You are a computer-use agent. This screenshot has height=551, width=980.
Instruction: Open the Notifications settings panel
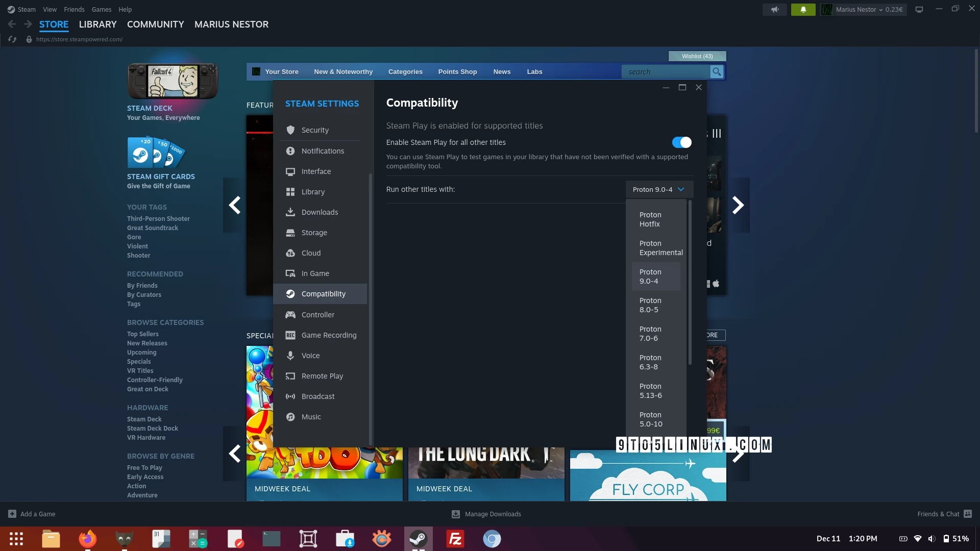pyautogui.click(x=323, y=151)
